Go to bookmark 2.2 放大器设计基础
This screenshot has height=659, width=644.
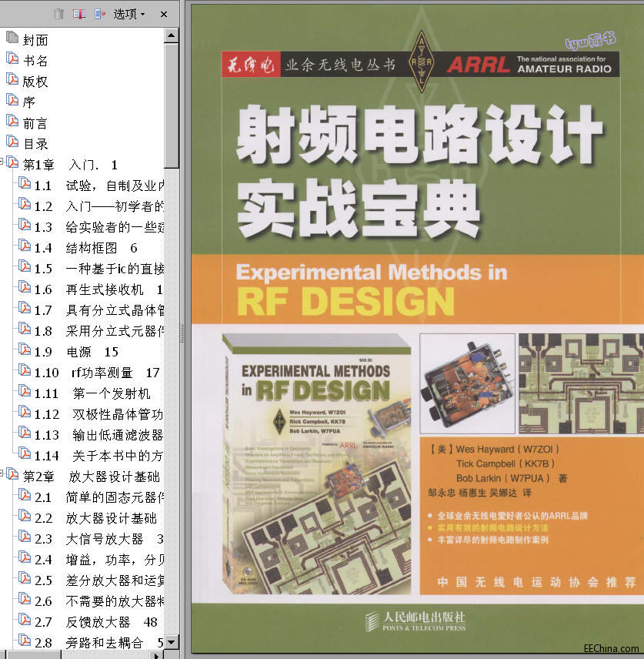(x=95, y=518)
